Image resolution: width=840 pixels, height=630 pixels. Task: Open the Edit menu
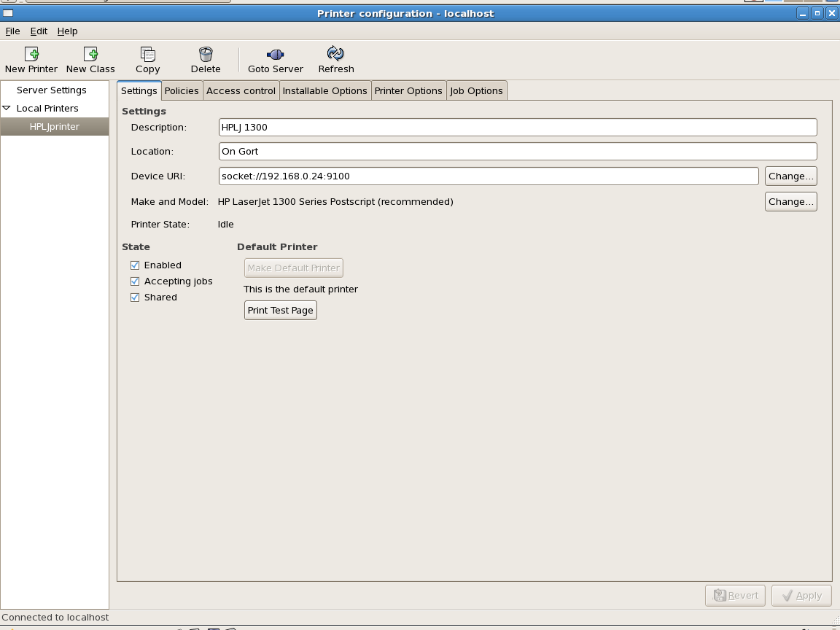(x=39, y=31)
